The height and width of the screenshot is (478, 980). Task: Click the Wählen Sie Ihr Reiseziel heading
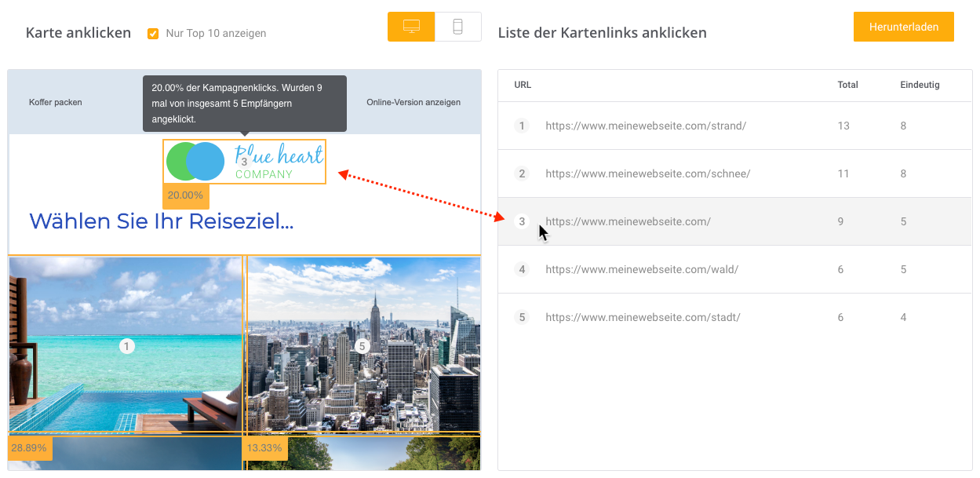[x=162, y=221]
